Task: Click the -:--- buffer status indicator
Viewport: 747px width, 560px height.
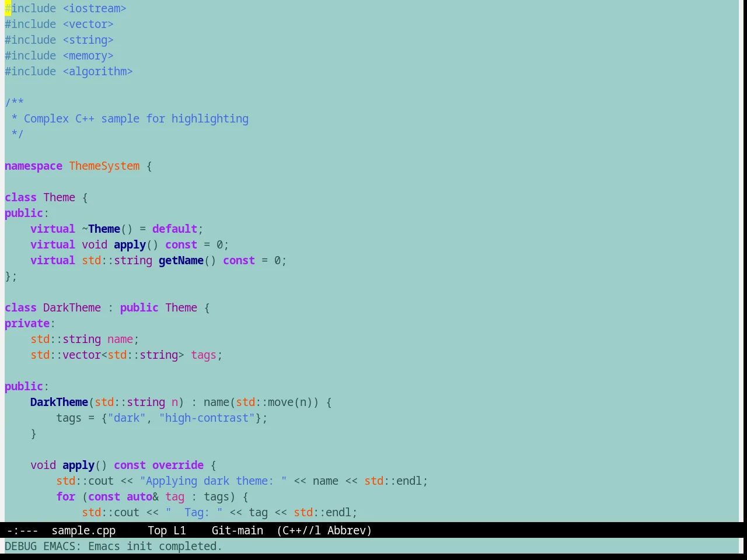Action: (23, 530)
